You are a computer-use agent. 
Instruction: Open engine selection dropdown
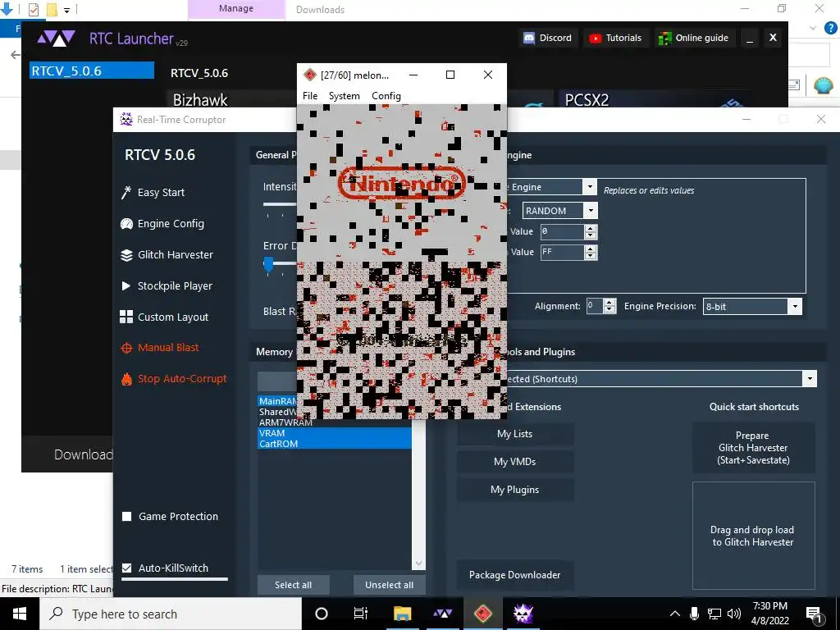click(x=589, y=187)
